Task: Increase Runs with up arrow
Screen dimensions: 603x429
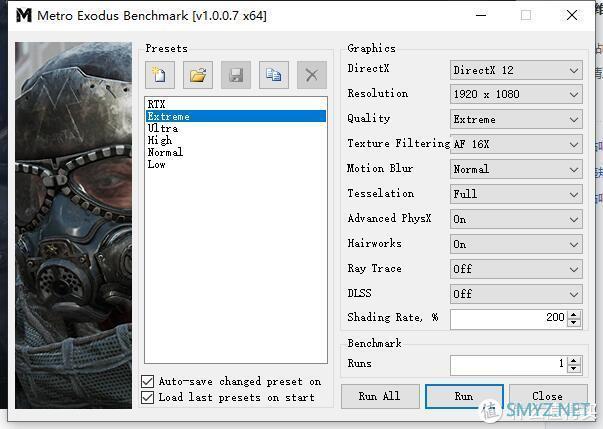Action: tap(574, 361)
